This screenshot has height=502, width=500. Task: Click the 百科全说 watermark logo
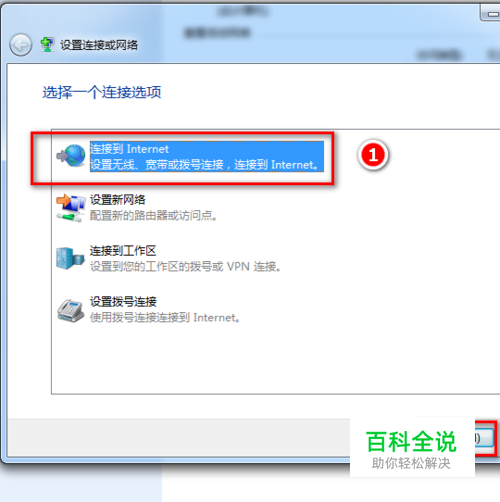pyautogui.click(x=412, y=447)
